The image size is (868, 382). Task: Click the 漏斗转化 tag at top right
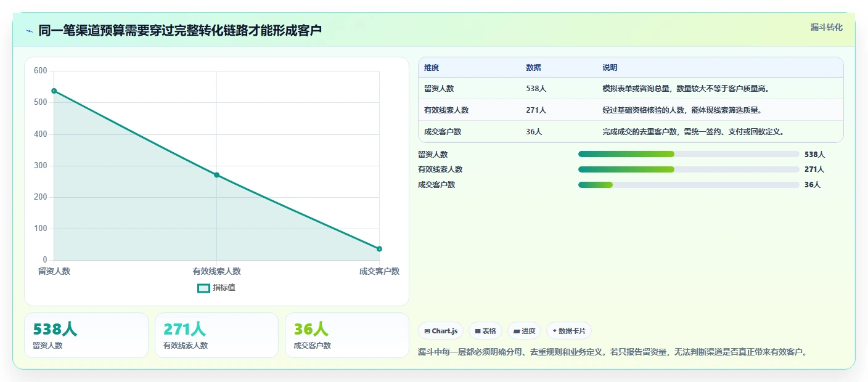[826, 27]
